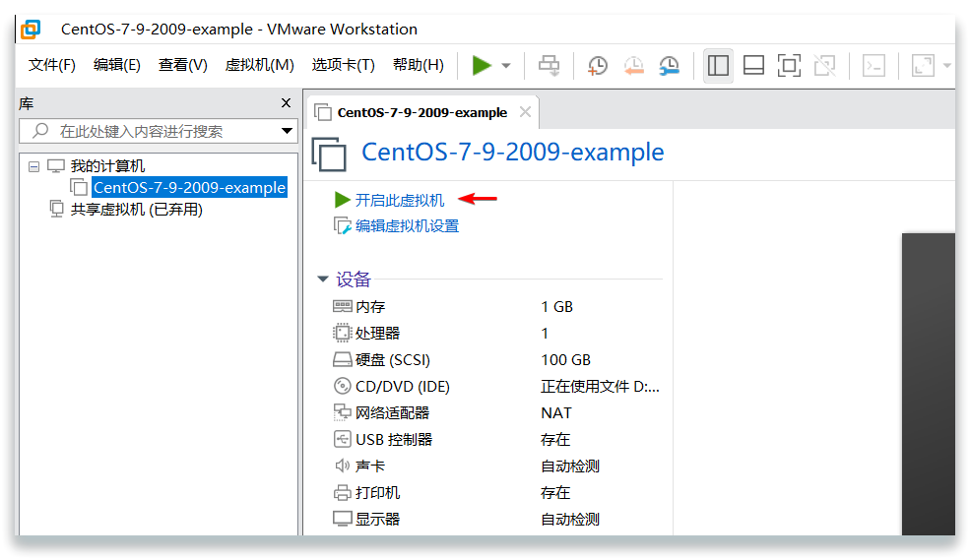970x560 pixels.
Task: Select CentOS-7-9-2009-example in library tree
Action: coord(189,187)
